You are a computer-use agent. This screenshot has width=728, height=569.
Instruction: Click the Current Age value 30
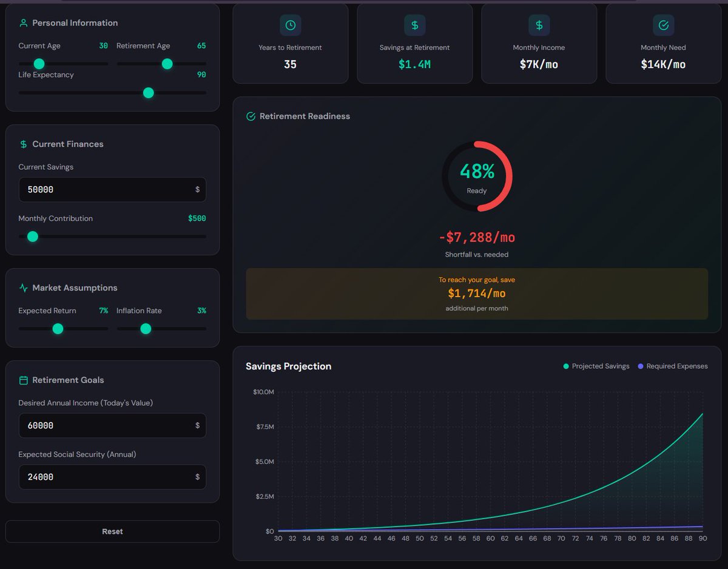(104, 45)
